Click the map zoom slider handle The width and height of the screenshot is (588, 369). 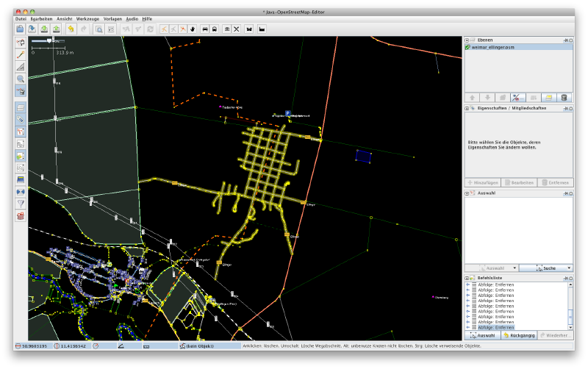[49, 42]
